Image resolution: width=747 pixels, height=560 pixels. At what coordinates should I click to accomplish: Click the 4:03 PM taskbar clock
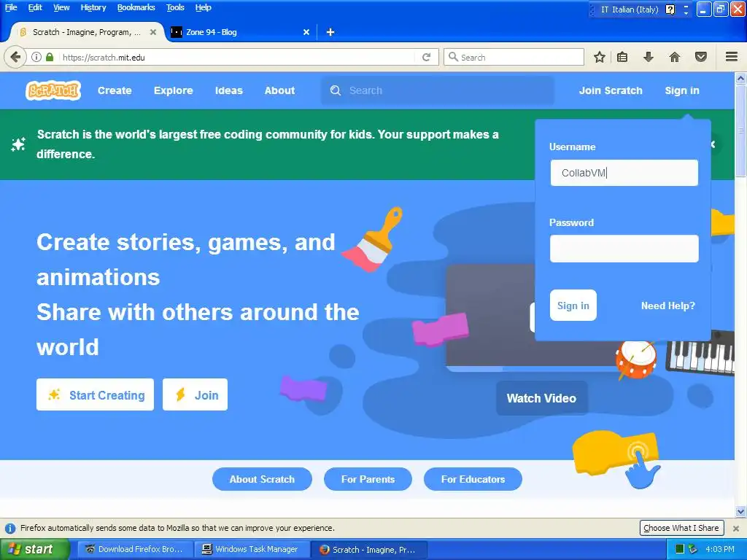click(720, 549)
